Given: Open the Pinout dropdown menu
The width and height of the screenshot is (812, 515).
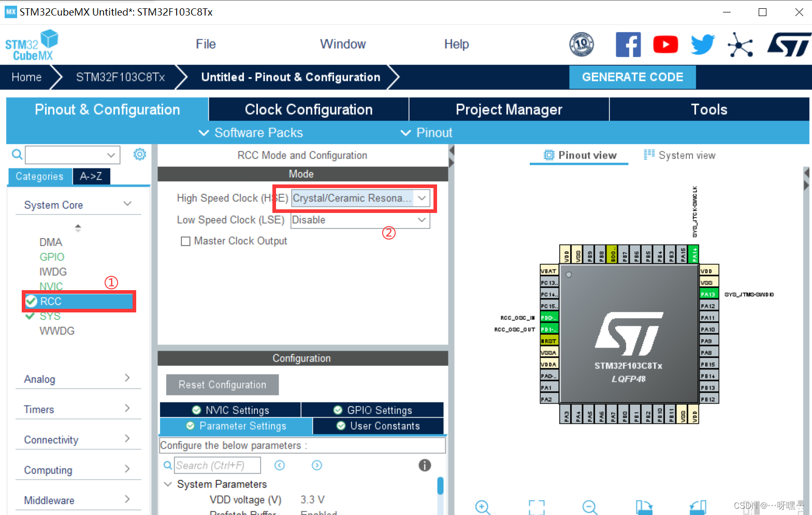Looking at the screenshot, I should pyautogui.click(x=427, y=133).
